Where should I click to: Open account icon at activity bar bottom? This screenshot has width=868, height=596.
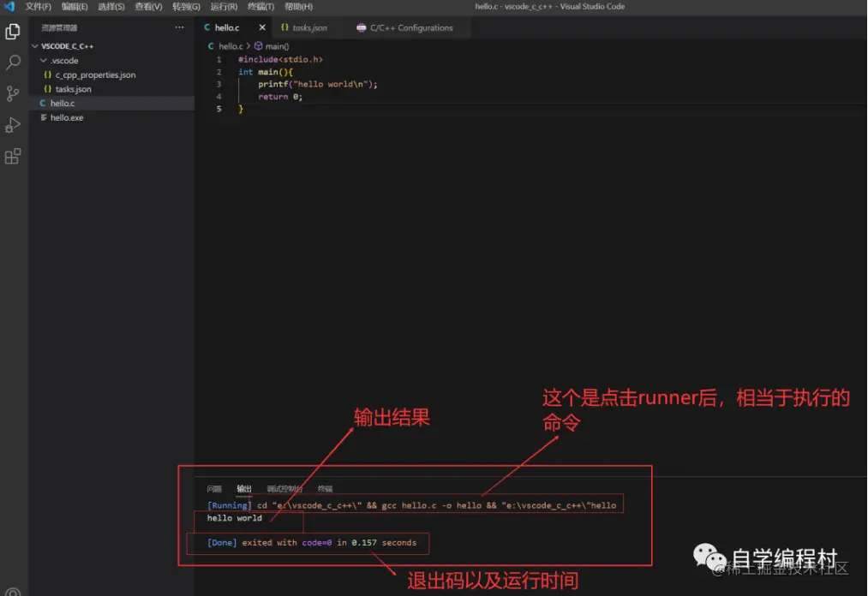[13, 591]
